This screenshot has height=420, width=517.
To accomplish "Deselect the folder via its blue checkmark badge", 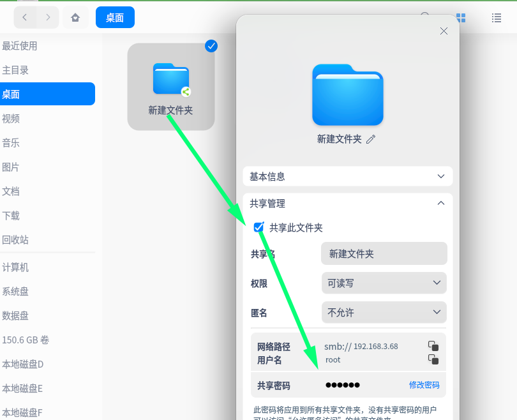I will click(211, 46).
